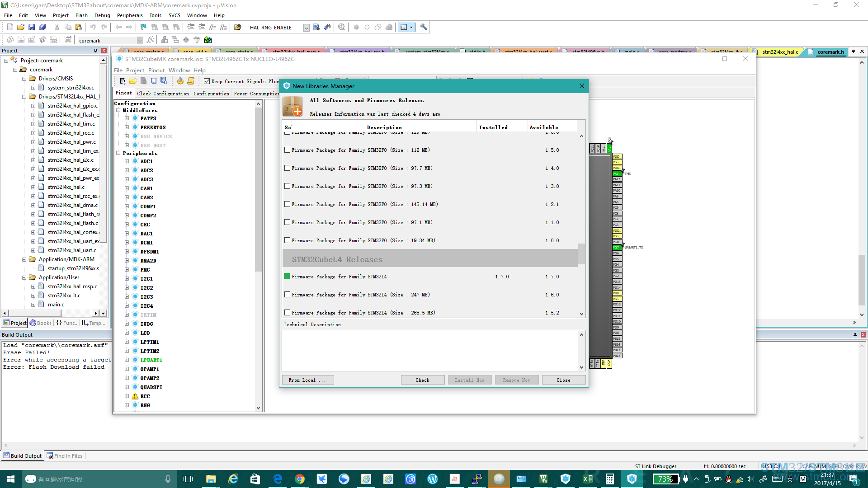Generate report with the scroll icon
This screenshot has height=488, width=868.
[x=191, y=81]
